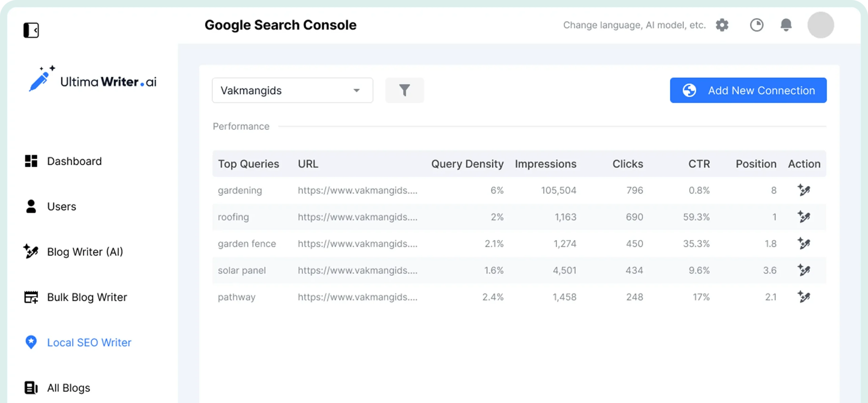Sort by the Clicks column header
This screenshot has width=868, height=403.
click(x=628, y=164)
